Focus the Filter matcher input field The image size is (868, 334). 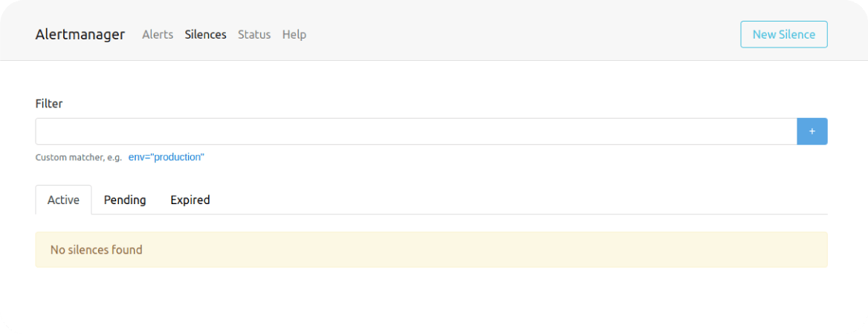(416, 131)
